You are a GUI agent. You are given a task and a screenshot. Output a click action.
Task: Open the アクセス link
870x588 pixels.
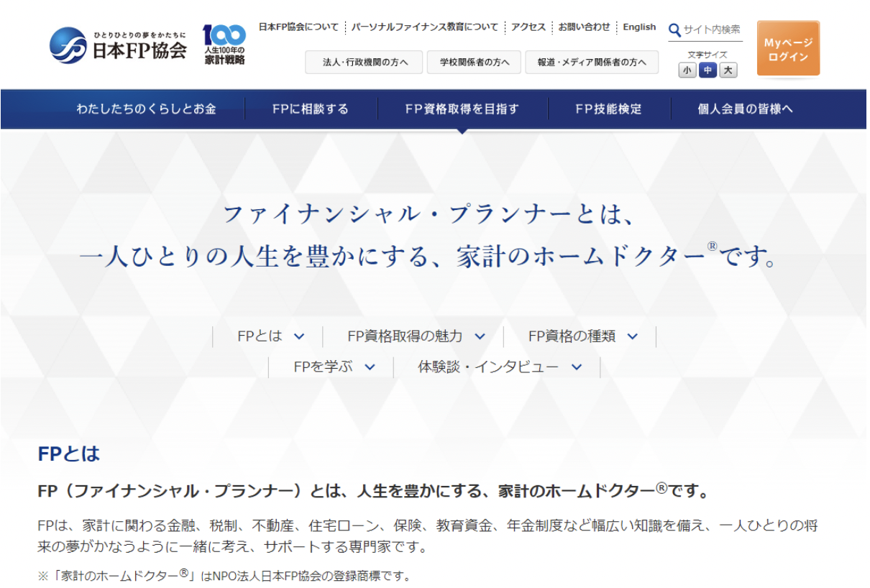click(528, 27)
